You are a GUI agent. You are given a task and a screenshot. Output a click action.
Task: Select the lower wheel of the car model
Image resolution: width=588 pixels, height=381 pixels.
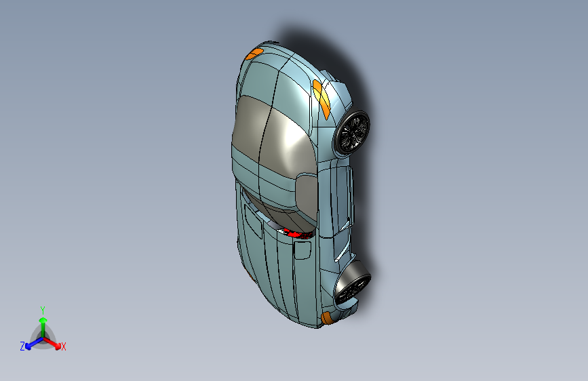tap(352, 283)
